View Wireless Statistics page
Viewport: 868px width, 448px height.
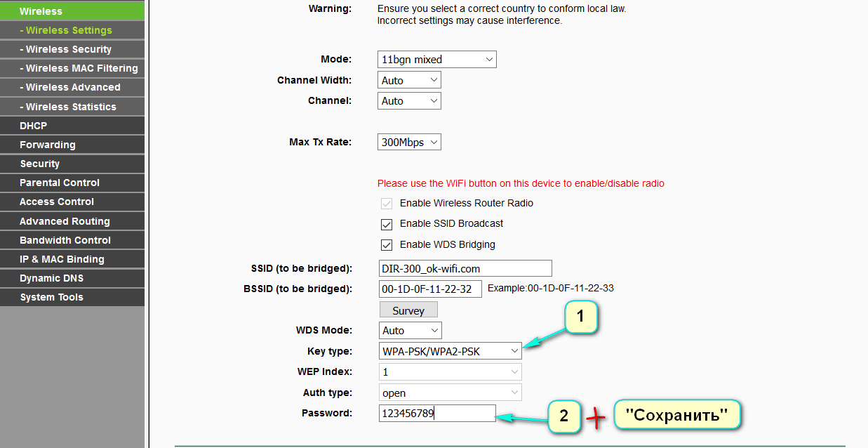click(72, 107)
